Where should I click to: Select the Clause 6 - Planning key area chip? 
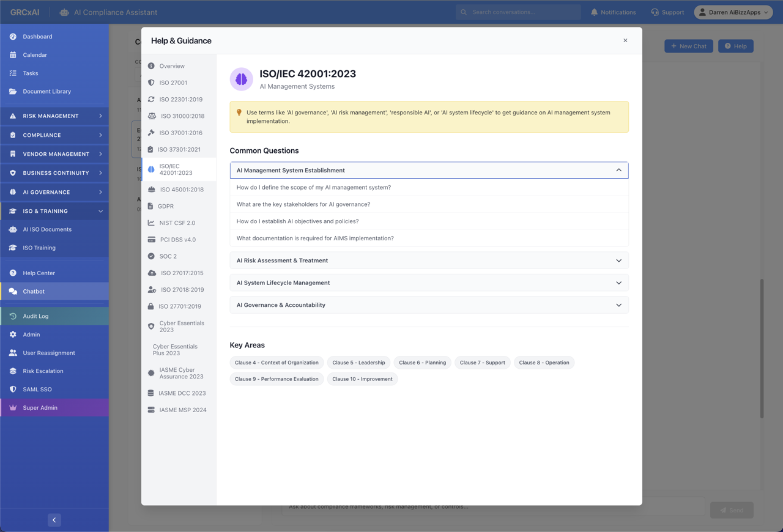423,362
